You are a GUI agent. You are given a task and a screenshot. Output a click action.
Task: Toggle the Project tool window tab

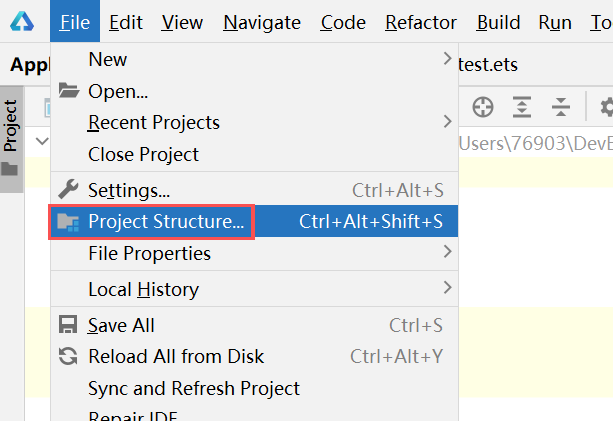click(x=12, y=139)
